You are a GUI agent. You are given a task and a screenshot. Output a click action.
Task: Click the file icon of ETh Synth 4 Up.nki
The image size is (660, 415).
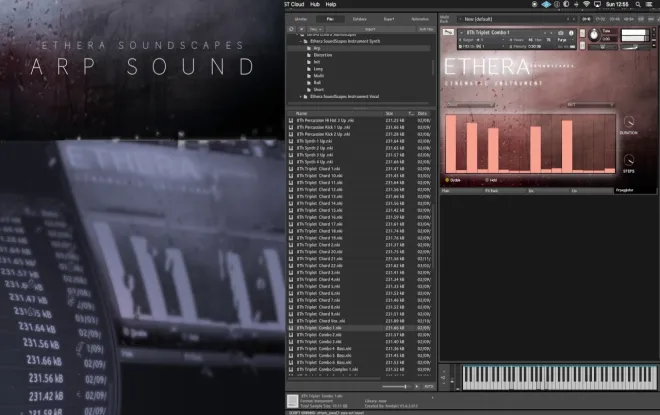(x=291, y=162)
